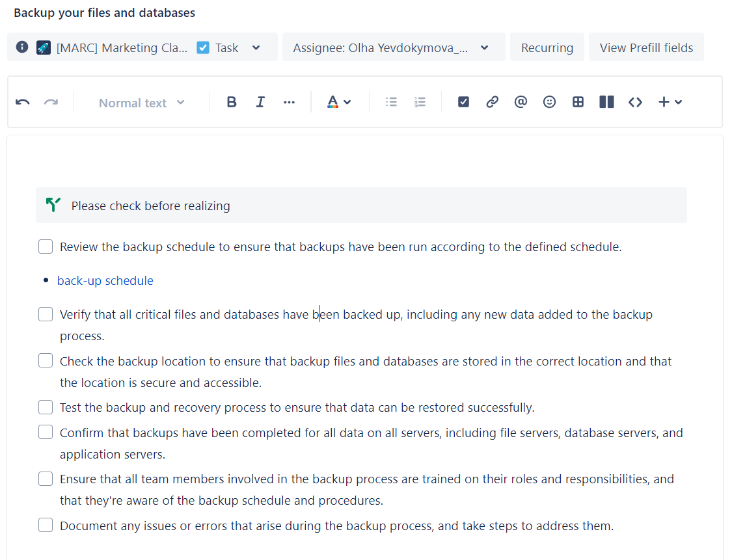Open the back-up schedule link
Image resolution: width=732 pixels, height=560 pixels.
tap(105, 280)
